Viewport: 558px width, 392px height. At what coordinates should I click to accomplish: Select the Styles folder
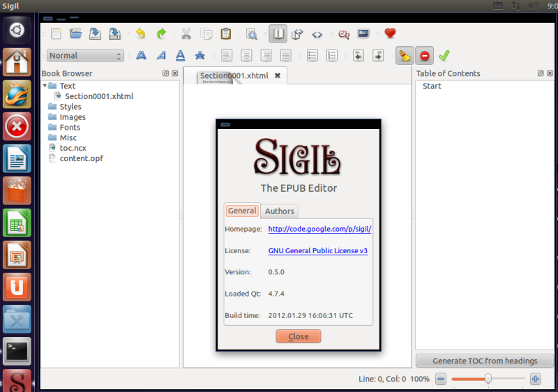pos(70,107)
